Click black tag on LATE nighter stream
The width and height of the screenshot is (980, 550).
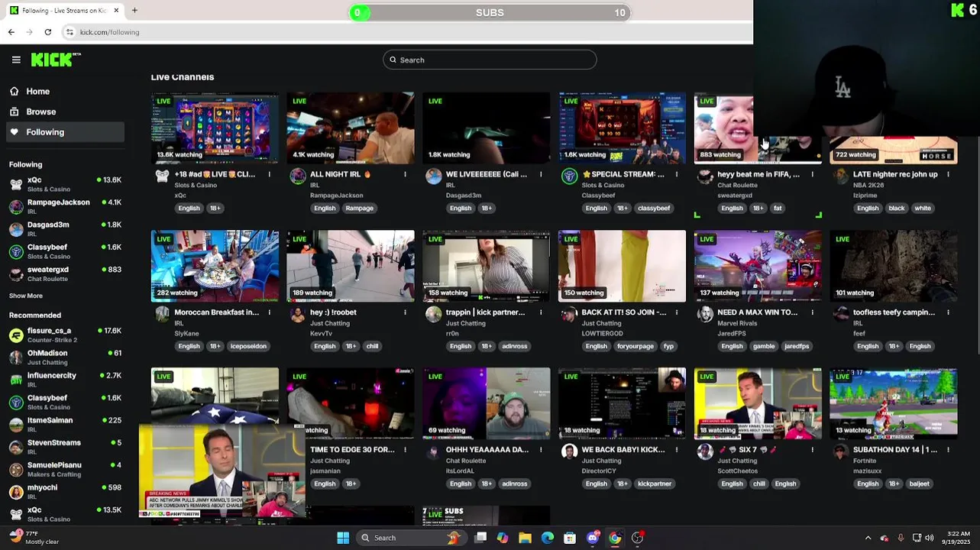897,208
